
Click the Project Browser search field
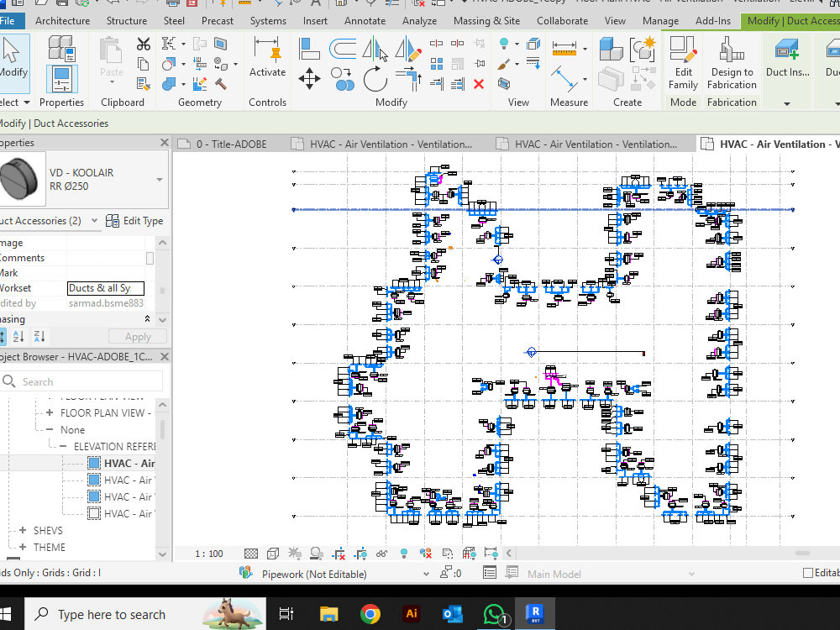81,382
